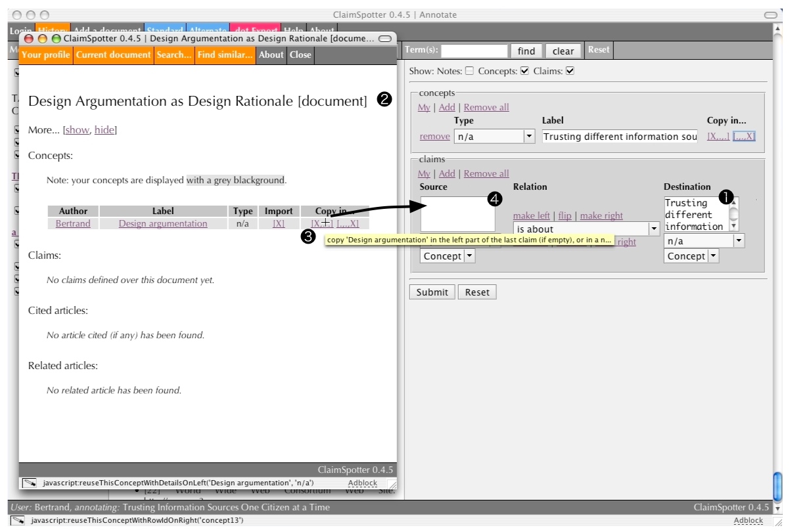Click the find button
This screenshot has height=532, width=790.
click(526, 51)
